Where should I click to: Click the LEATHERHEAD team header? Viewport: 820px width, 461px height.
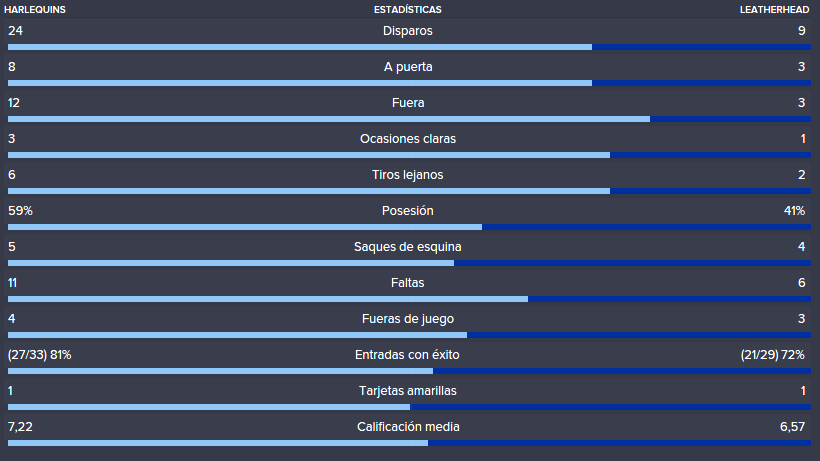point(774,9)
